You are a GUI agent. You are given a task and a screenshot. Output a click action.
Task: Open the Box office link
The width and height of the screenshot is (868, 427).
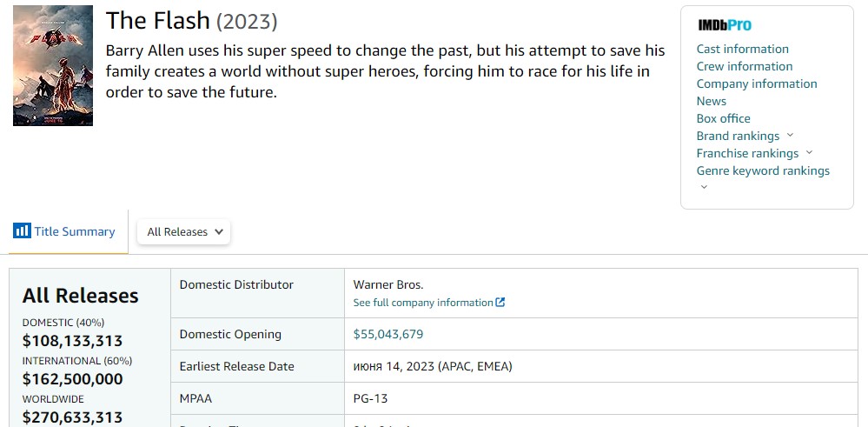[x=723, y=118]
